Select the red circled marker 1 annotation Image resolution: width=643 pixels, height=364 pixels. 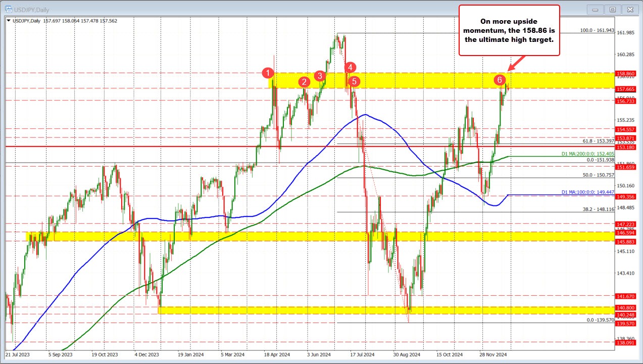(268, 73)
